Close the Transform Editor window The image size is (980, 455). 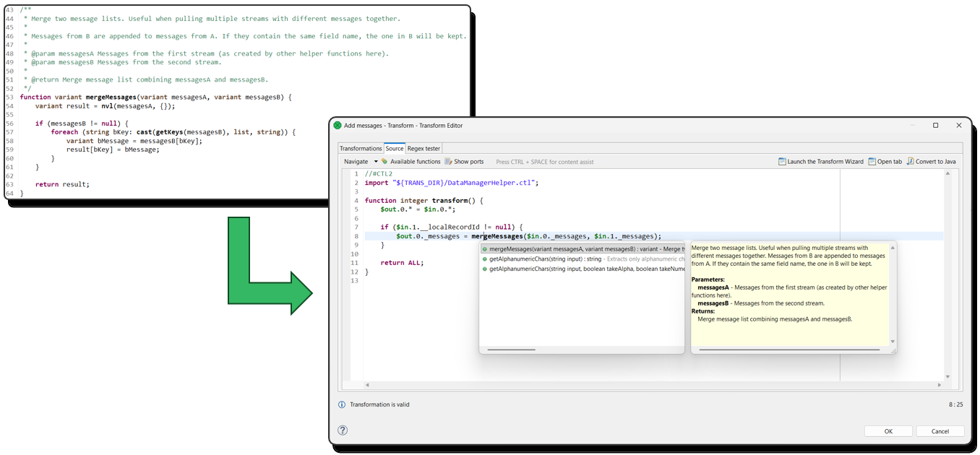(959, 125)
